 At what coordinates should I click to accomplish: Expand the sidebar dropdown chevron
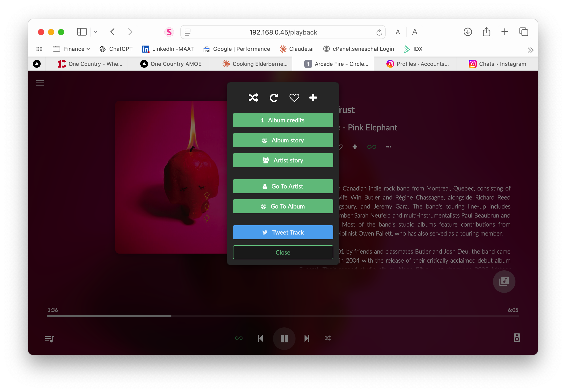(x=96, y=32)
